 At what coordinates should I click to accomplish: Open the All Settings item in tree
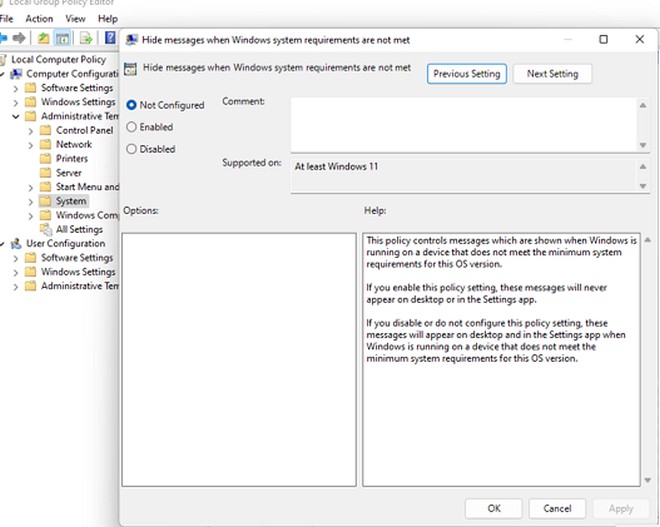(79, 230)
